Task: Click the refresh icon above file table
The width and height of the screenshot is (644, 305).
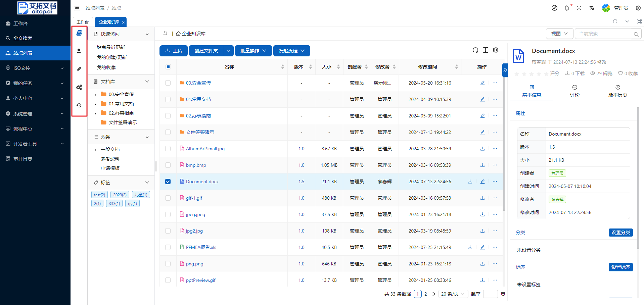Action: pyautogui.click(x=475, y=50)
